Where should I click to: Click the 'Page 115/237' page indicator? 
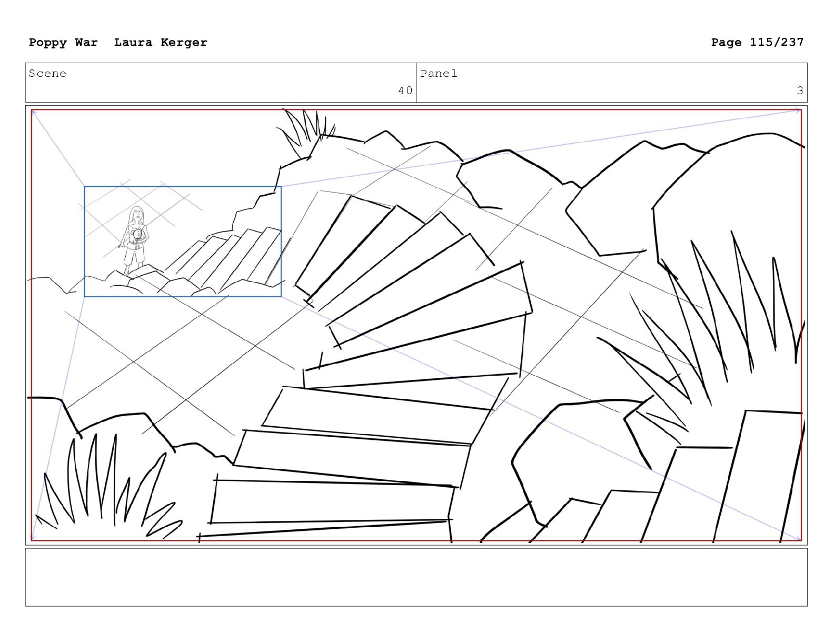coord(757,42)
